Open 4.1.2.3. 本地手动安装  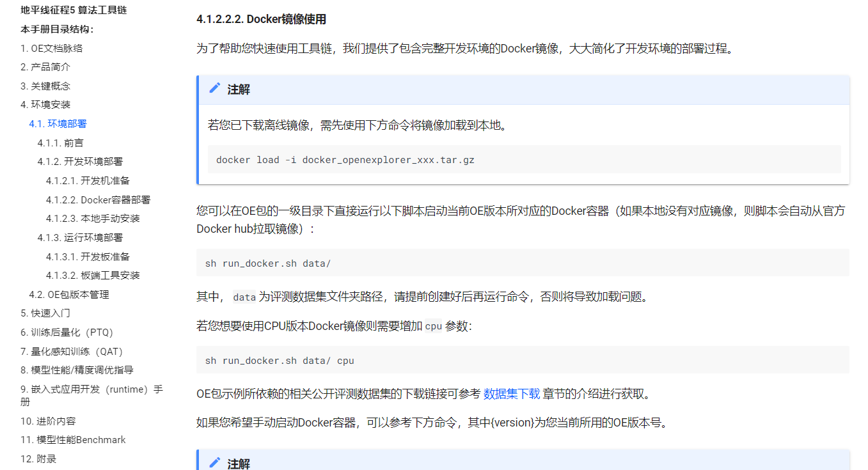(93, 218)
